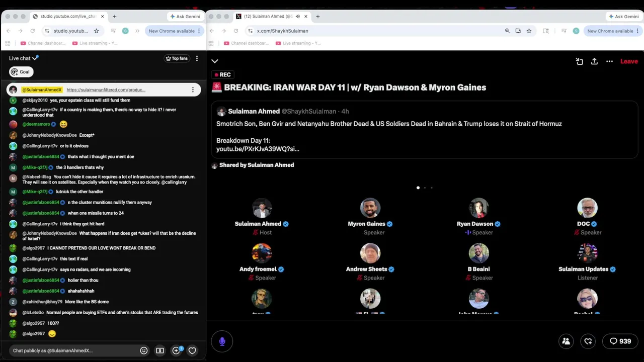
Task: Open site info icon in right address bar
Action: point(250,31)
